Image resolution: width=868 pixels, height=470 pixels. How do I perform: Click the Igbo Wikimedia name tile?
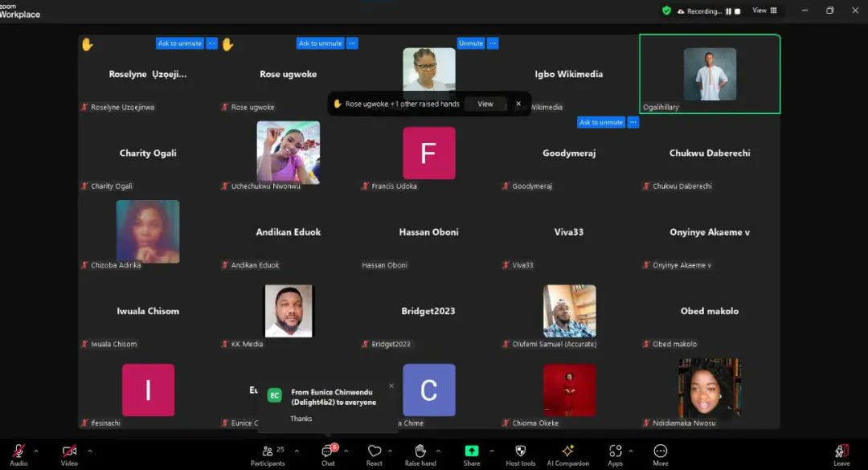pos(569,74)
